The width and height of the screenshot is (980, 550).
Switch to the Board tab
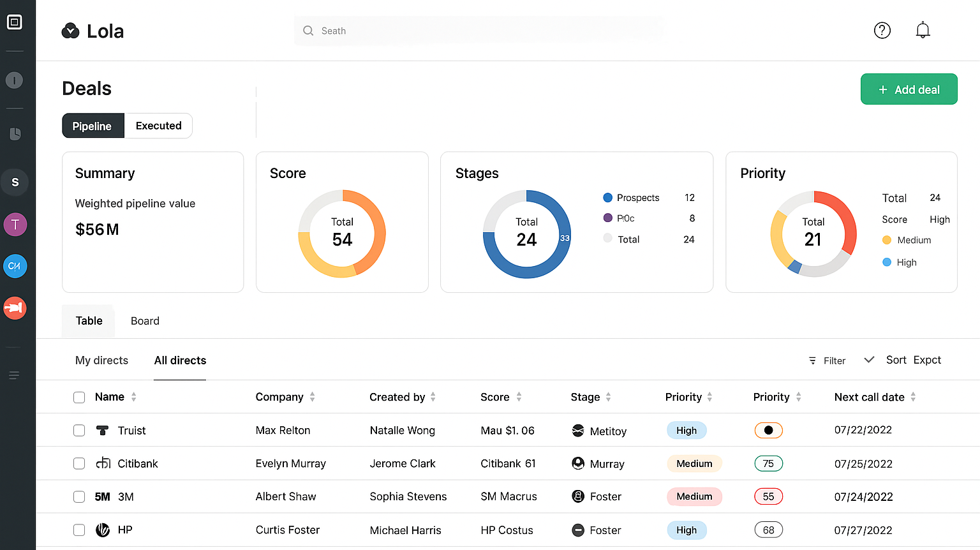click(x=145, y=321)
